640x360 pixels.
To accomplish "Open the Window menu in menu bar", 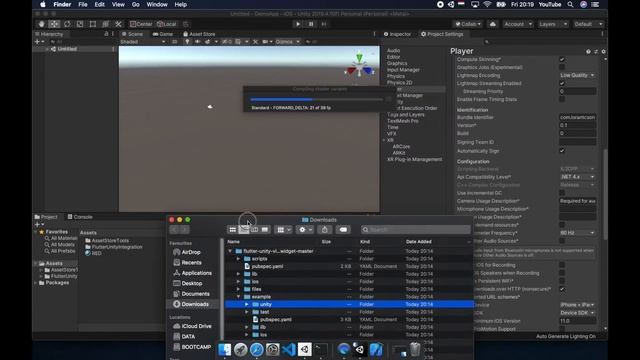I will coord(157,4).
